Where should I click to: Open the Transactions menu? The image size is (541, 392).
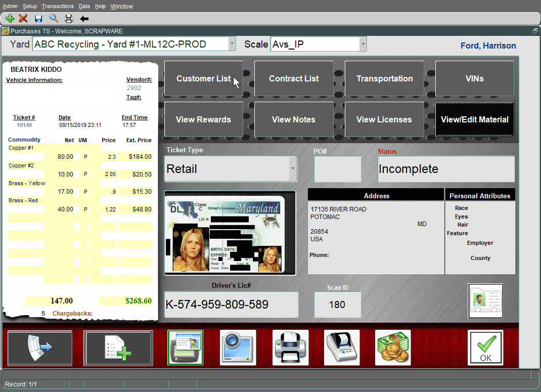pos(58,6)
